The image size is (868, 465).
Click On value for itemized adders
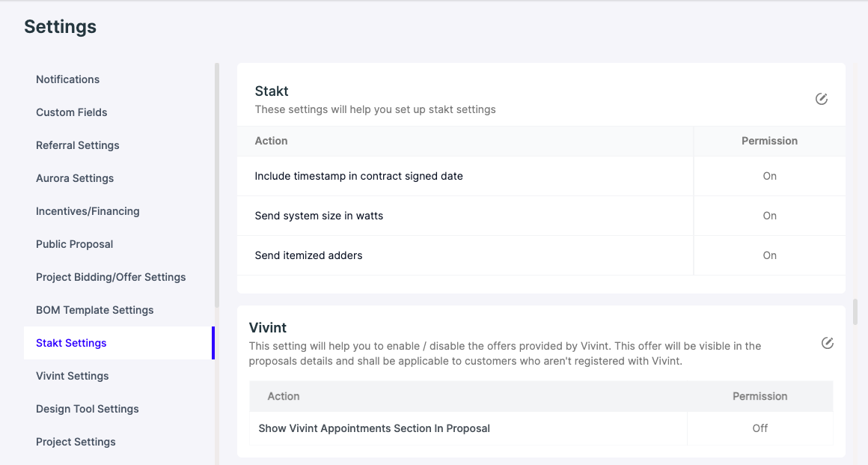tap(769, 255)
